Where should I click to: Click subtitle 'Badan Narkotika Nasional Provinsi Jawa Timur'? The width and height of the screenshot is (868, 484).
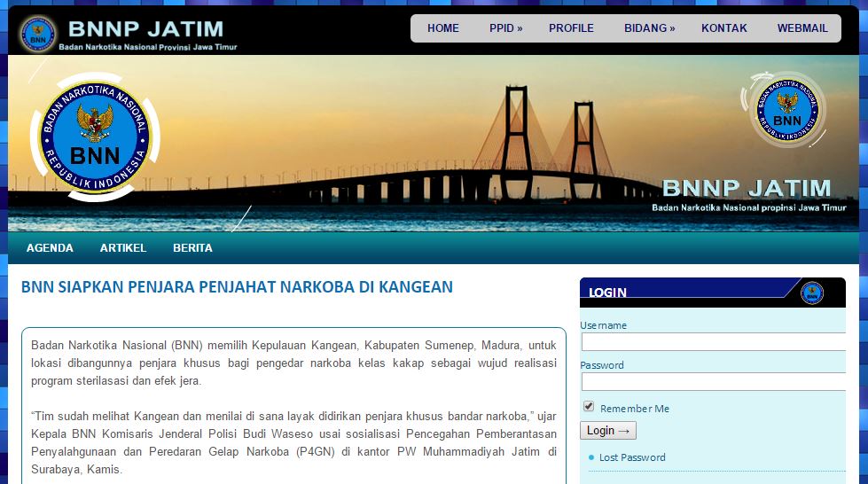(x=148, y=47)
